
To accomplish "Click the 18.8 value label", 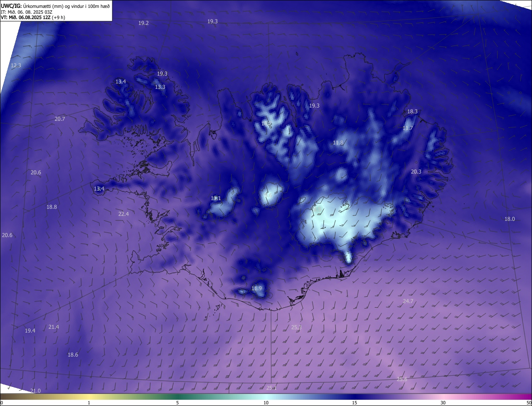I will pos(52,207).
